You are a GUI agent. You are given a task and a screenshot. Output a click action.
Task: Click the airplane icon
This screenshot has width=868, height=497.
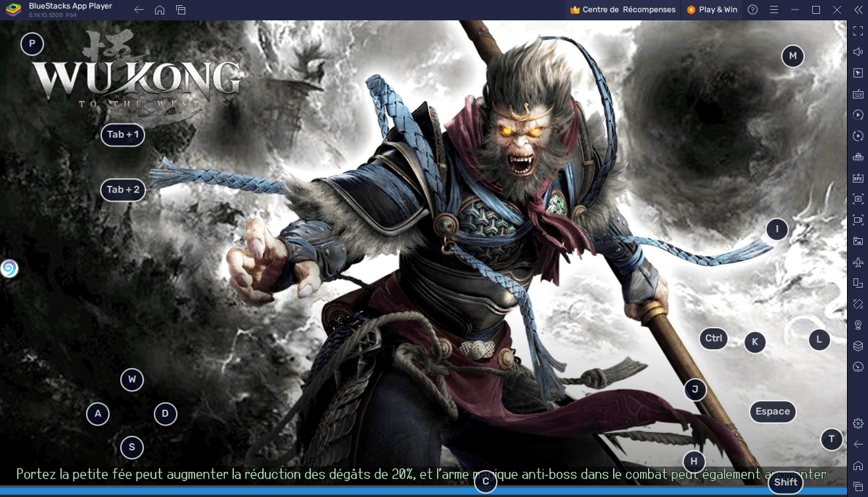pos(857,262)
